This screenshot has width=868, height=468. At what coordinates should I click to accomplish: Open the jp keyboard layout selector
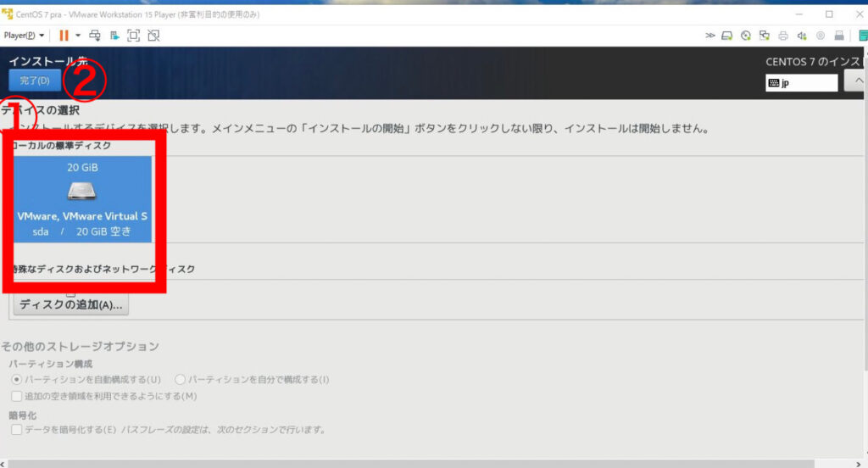point(802,83)
